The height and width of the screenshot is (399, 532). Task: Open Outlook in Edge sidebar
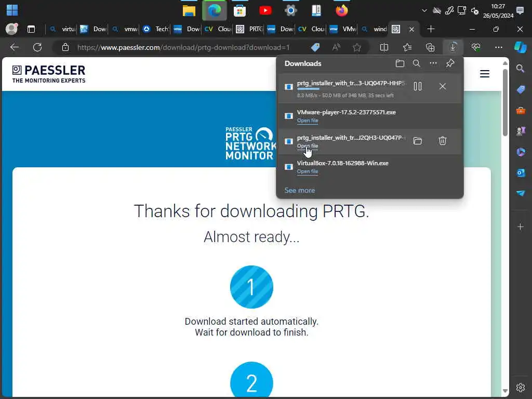click(x=521, y=172)
